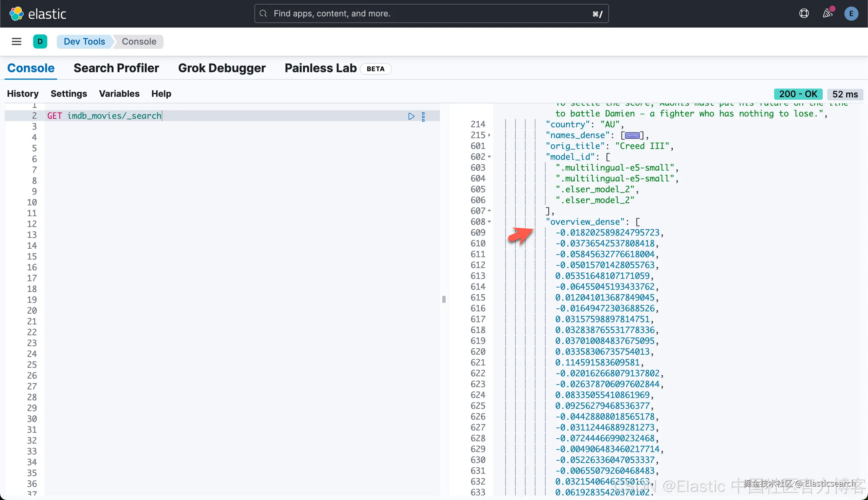Viewport: 868px width, 500px height.
Task: Collapse overview_dense array at line 608
Action: coord(489,222)
